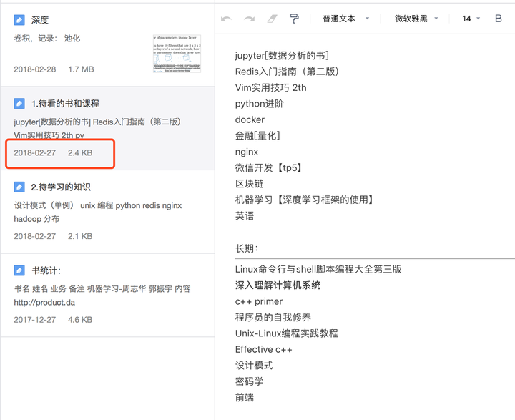Click the note icon beside 2.待学习的知识
Image resolution: width=515 pixels, height=420 pixels.
click(x=19, y=187)
